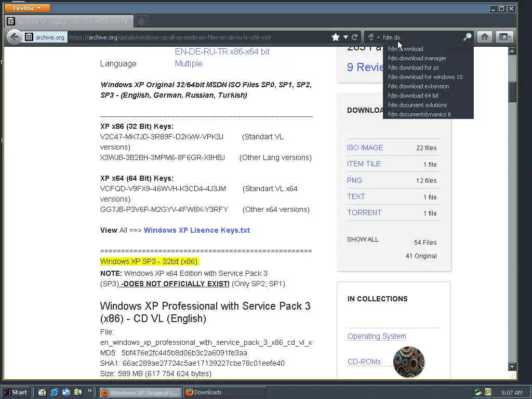The image size is (532, 399).
Task: Go back with the browser back arrow
Action: (x=15, y=37)
